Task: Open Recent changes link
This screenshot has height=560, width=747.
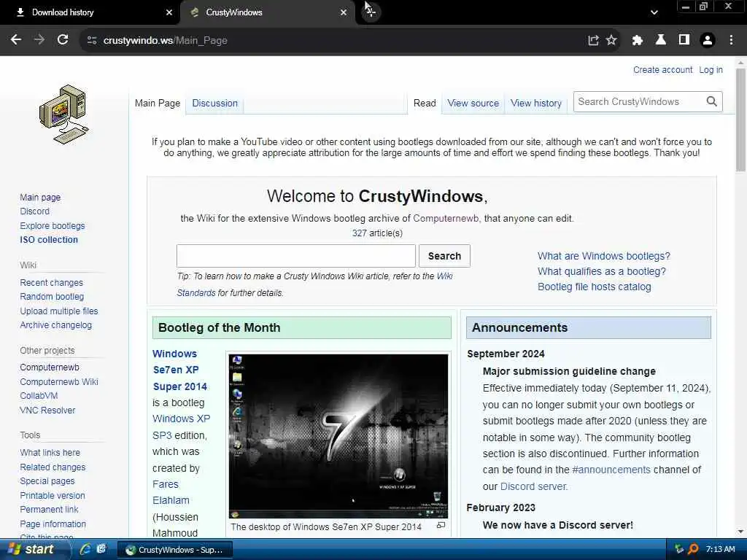Action: click(52, 282)
